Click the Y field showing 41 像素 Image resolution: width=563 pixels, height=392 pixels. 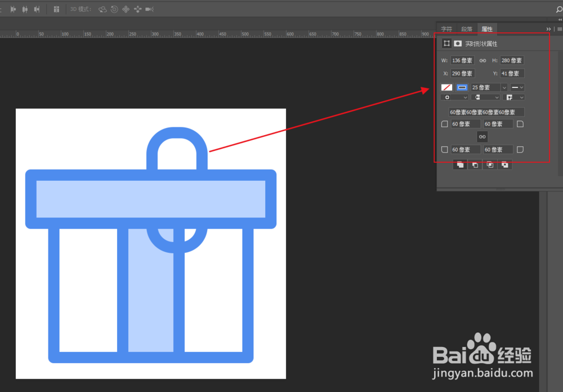[x=512, y=74]
